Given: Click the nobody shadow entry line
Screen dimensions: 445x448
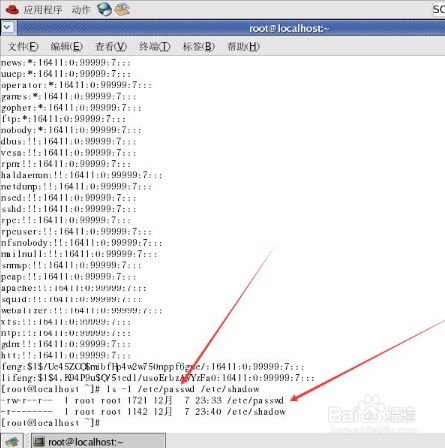Looking at the screenshot, I should coord(71,130).
